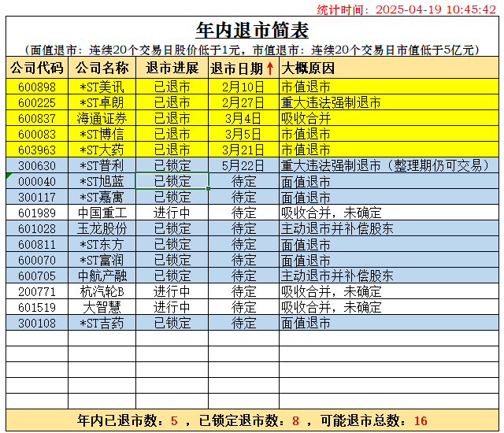Select cell with code 603963
Screen dimensions: 504x433
click(37, 150)
